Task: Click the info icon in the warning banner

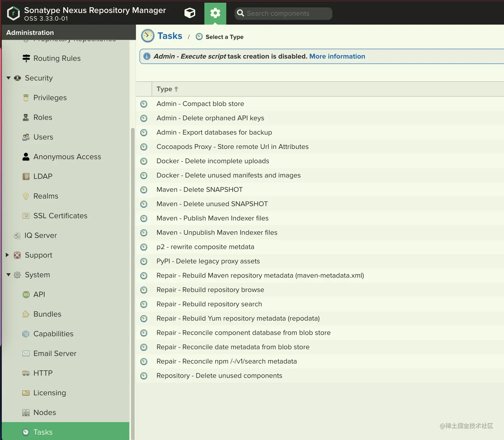Action: point(147,56)
